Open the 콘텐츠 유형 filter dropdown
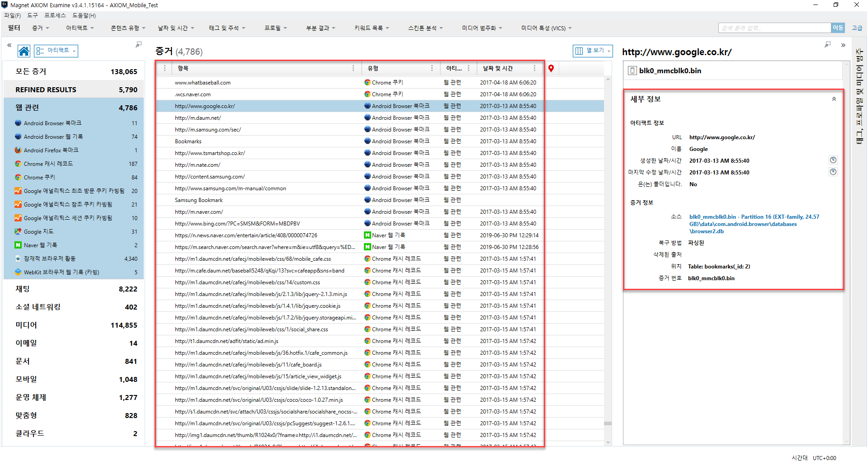This screenshot has height=470, width=868. click(x=128, y=28)
